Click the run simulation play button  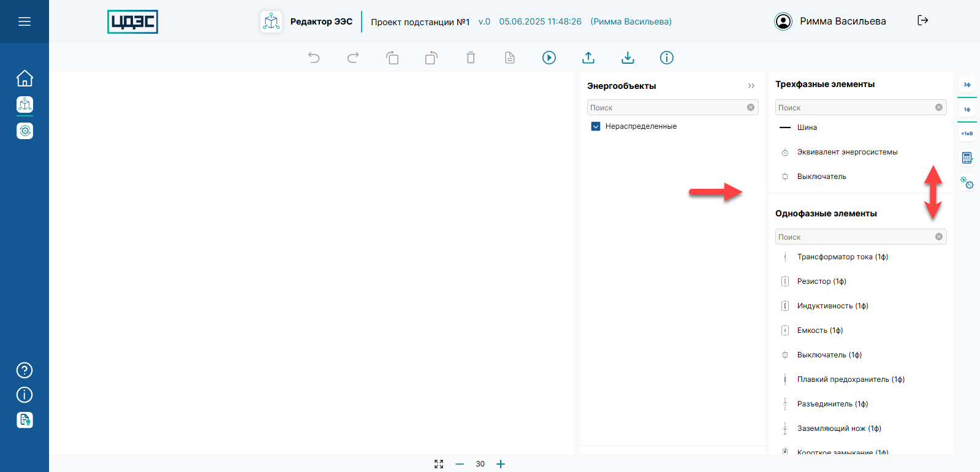(x=549, y=58)
